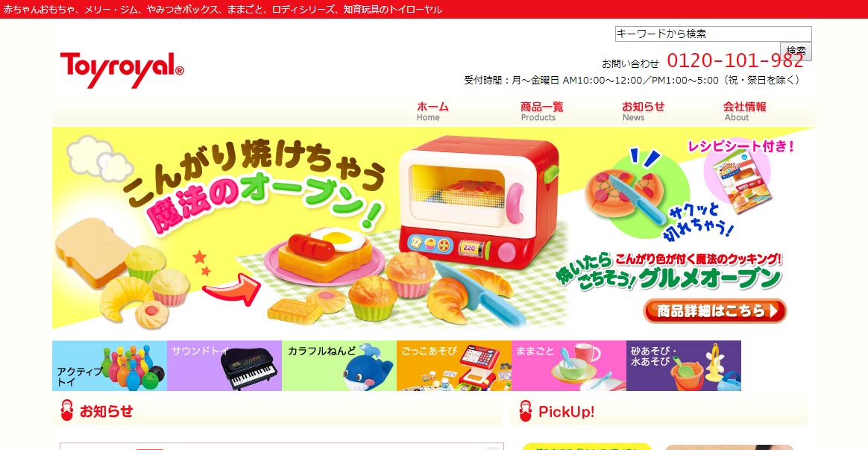Open お知らせ News menu item
This screenshot has height=450, width=868.
[x=644, y=111]
